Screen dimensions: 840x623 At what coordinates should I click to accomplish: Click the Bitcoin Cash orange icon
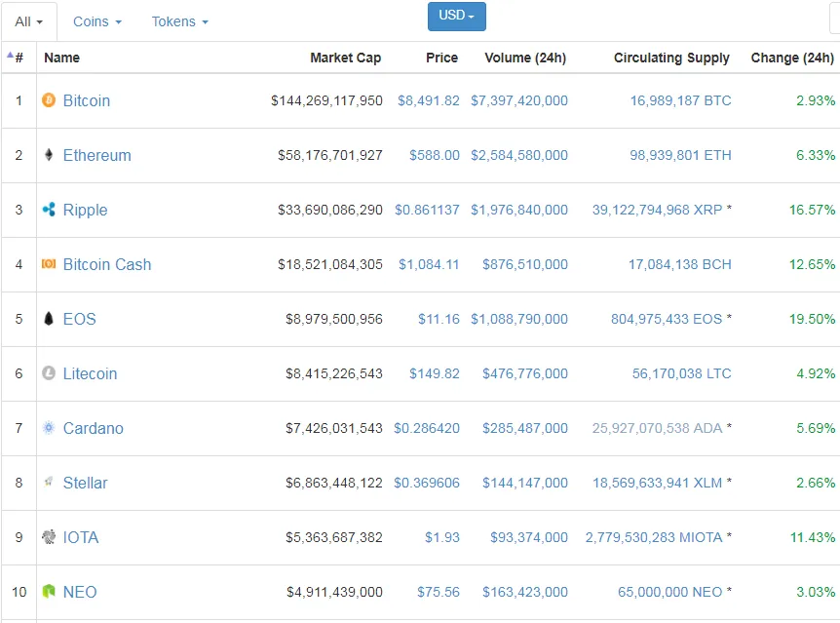click(49, 264)
